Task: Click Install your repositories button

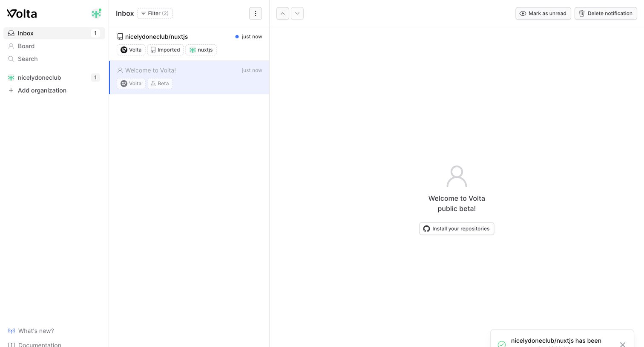Action: (x=457, y=229)
